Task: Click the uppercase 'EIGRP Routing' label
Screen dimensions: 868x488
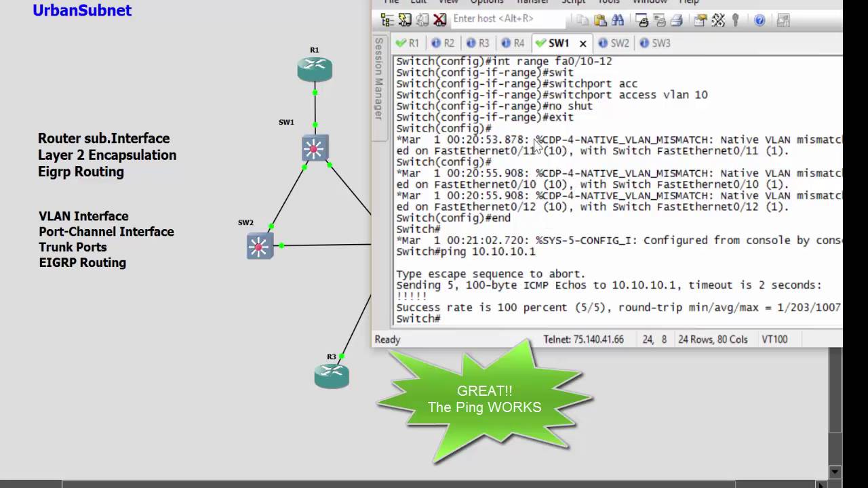Action: click(x=82, y=263)
